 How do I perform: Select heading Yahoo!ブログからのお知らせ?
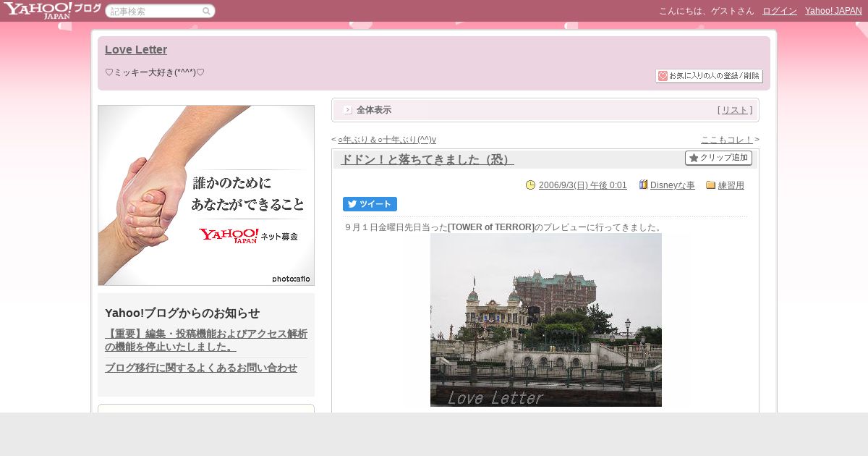[182, 313]
